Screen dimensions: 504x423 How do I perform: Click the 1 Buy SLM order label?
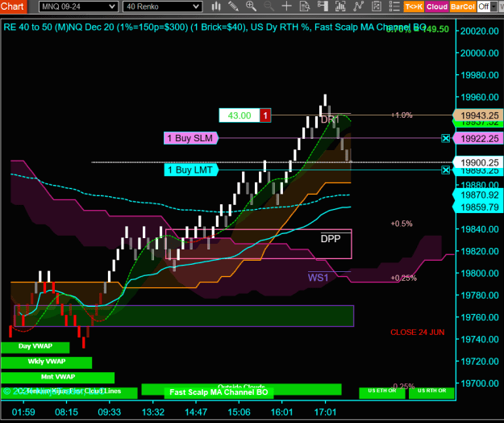191,138
